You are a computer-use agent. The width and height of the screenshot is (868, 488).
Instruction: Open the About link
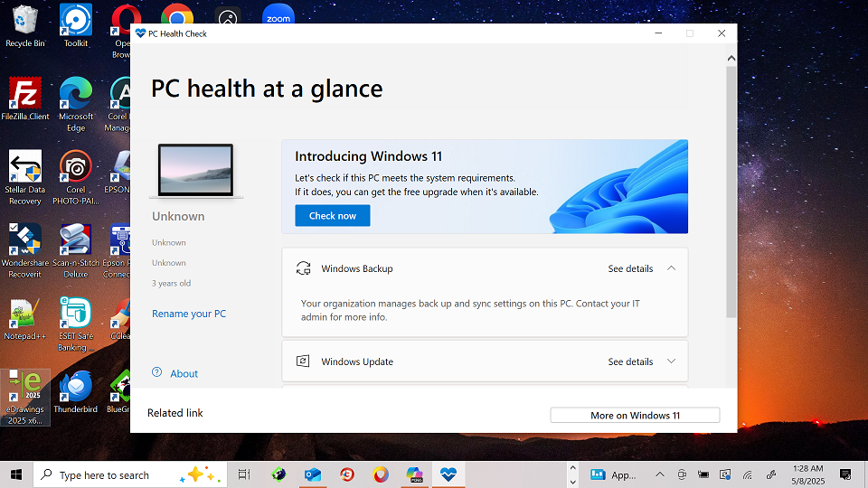tap(184, 373)
